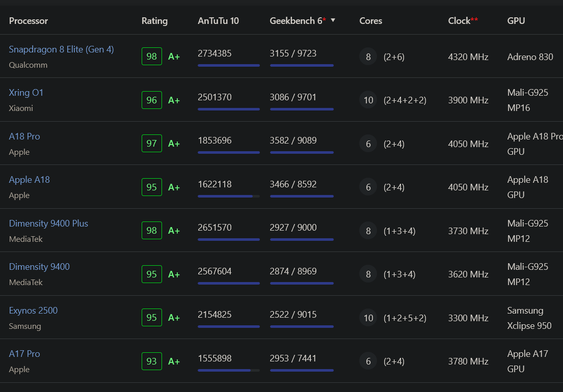This screenshot has height=392, width=563.
Task: Click the 95 rating badge for Exynos 2500
Action: tap(151, 317)
